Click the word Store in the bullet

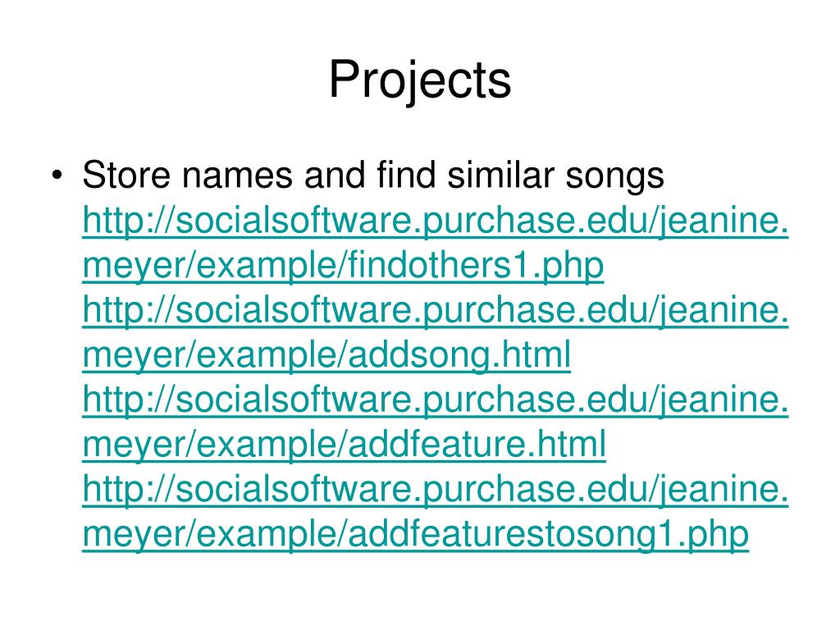(127, 176)
